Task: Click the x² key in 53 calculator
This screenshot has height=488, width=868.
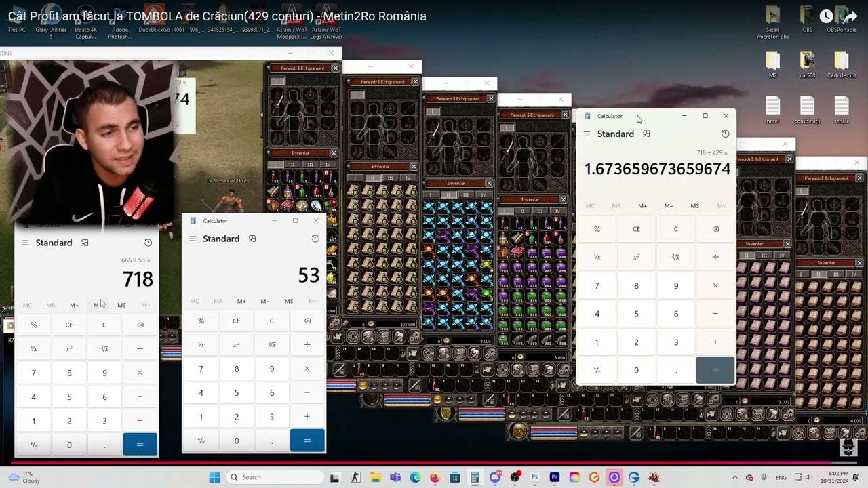Action: pos(237,344)
